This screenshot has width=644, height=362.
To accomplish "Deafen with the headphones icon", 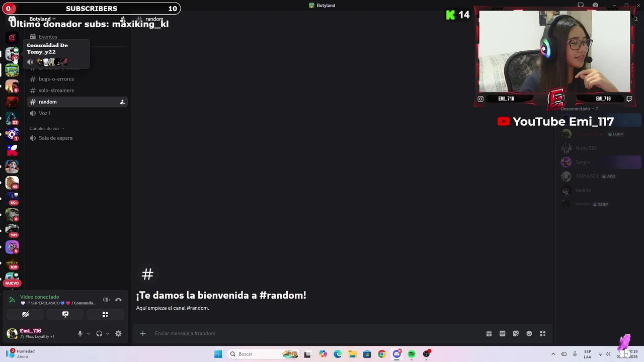I will pos(99,333).
